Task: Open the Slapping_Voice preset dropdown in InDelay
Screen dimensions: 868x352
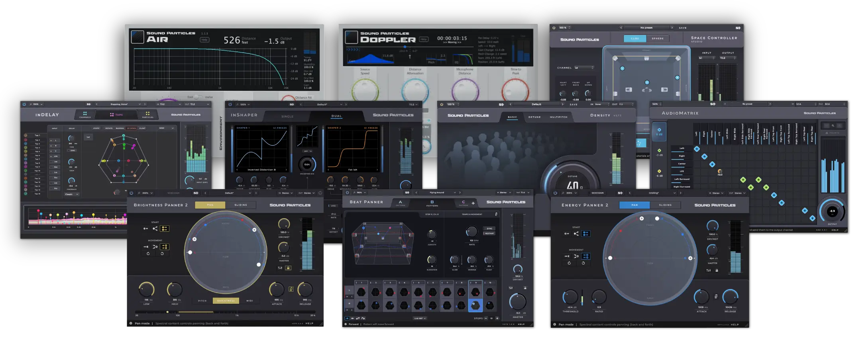Action: click(120, 104)
